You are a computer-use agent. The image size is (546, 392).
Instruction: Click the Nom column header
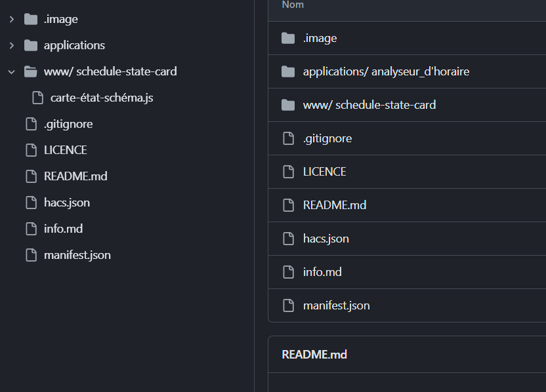293,5
